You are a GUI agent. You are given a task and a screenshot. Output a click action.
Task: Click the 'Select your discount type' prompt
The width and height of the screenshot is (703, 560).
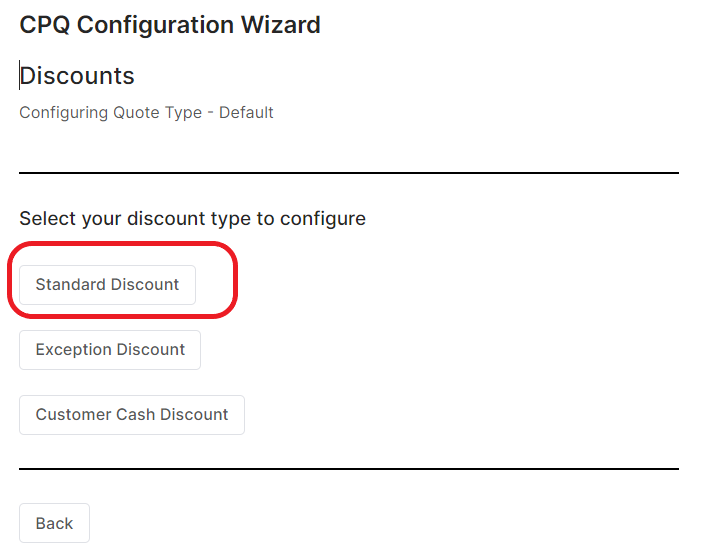click(192, 218)
